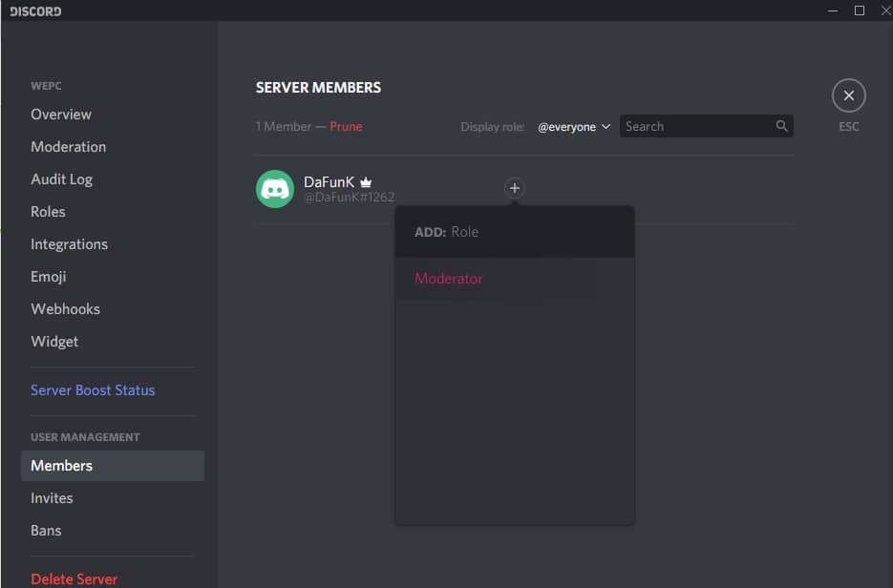Click the '1 Member' count text
Screen dimensions: 893x588
(x=284, y=126)
